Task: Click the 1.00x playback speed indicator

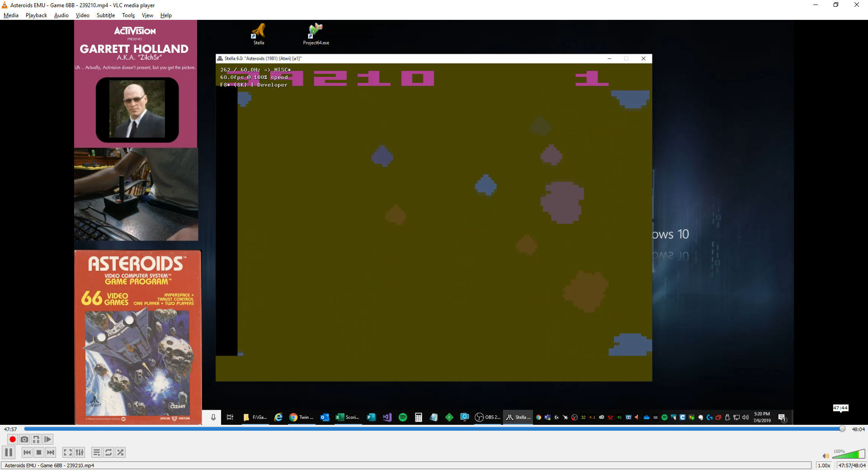Action: (824, 465)
